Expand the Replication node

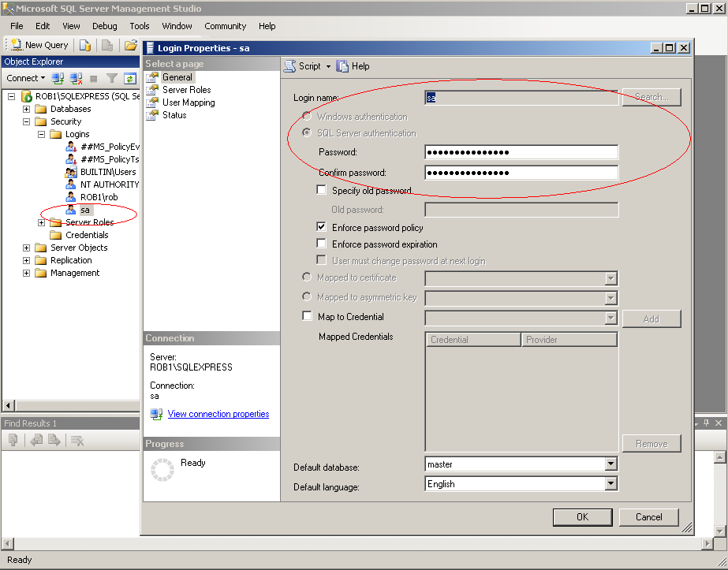pyautogui.click(x=27, y=260)
